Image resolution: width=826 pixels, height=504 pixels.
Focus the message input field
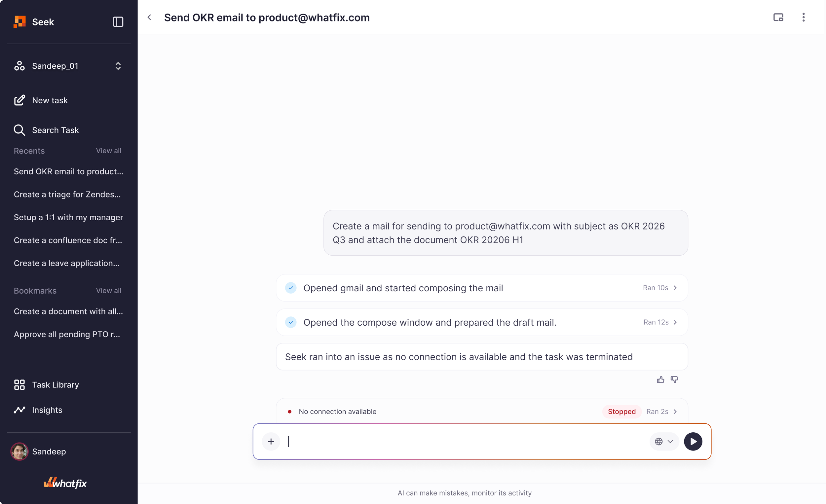468,442
